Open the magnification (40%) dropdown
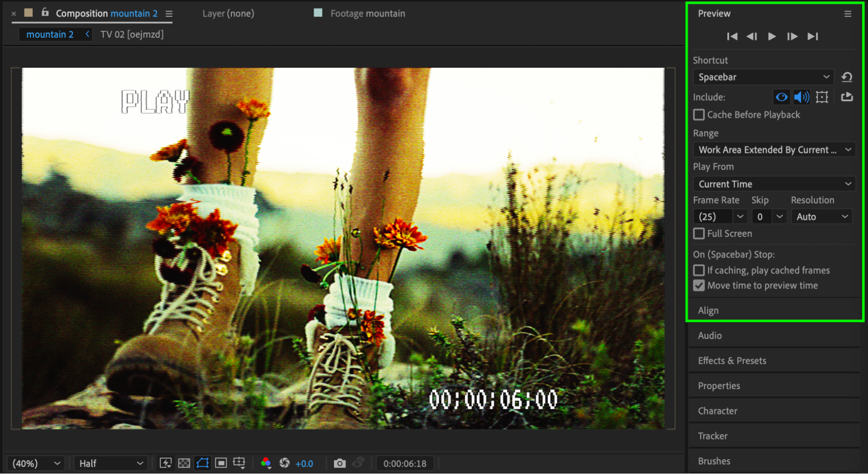This screenshot has width=868, height=474. pyautogui.click(x=36, y=464)
